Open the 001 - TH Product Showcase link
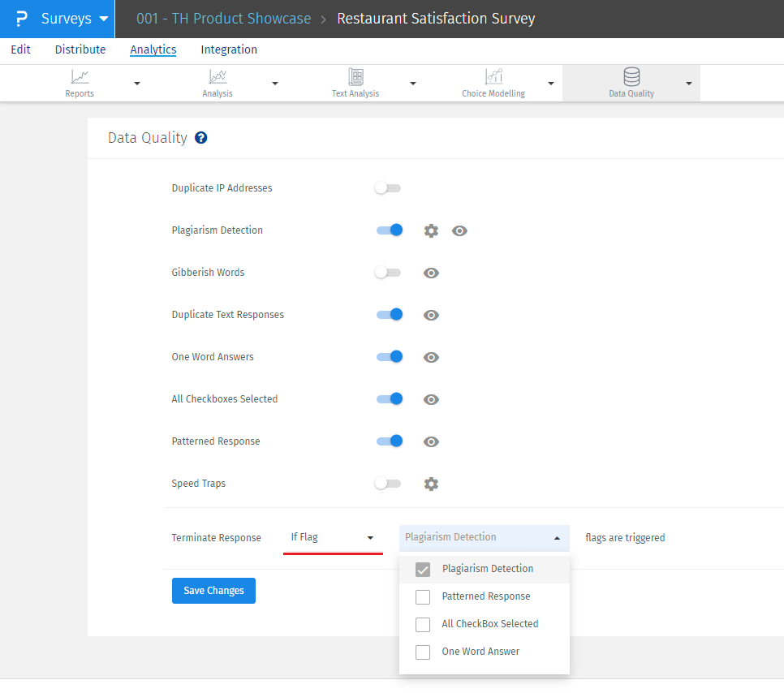Image resolution: width=784 pixels, height=693 pixels. 223,19
